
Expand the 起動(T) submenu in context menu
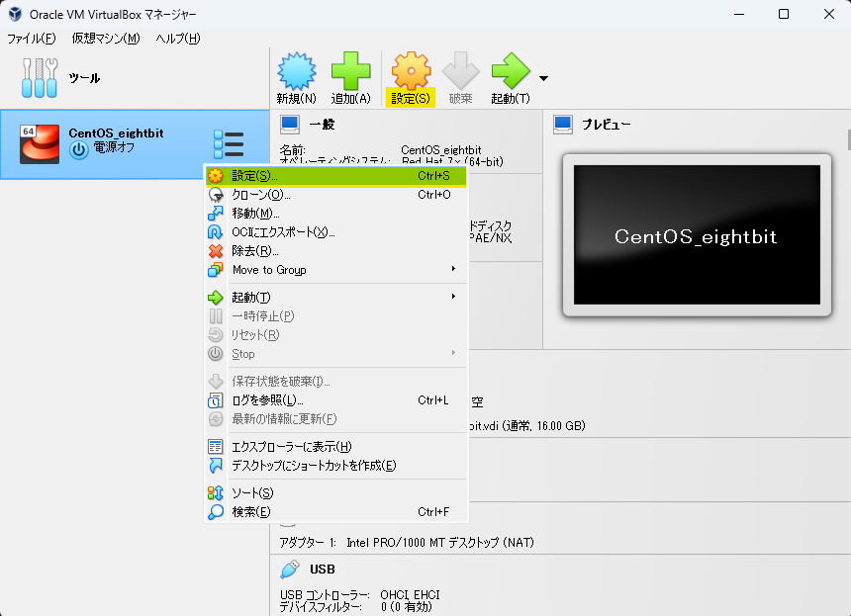336,298
